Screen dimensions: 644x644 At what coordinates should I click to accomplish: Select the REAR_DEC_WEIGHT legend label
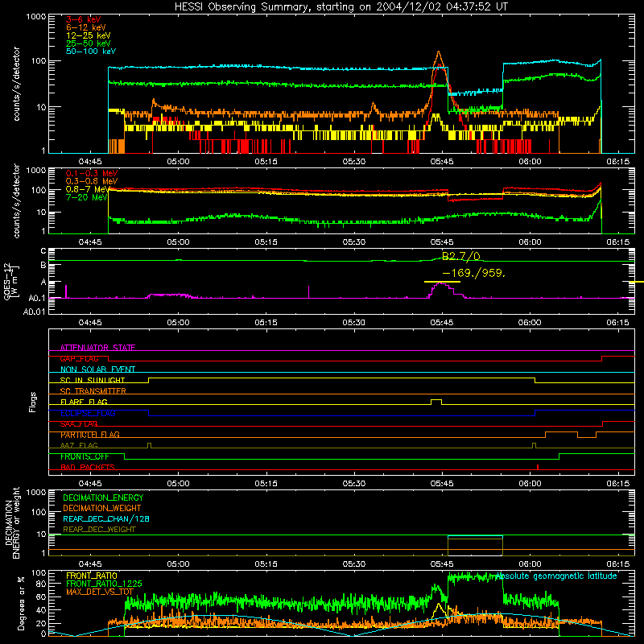(99, 530)
